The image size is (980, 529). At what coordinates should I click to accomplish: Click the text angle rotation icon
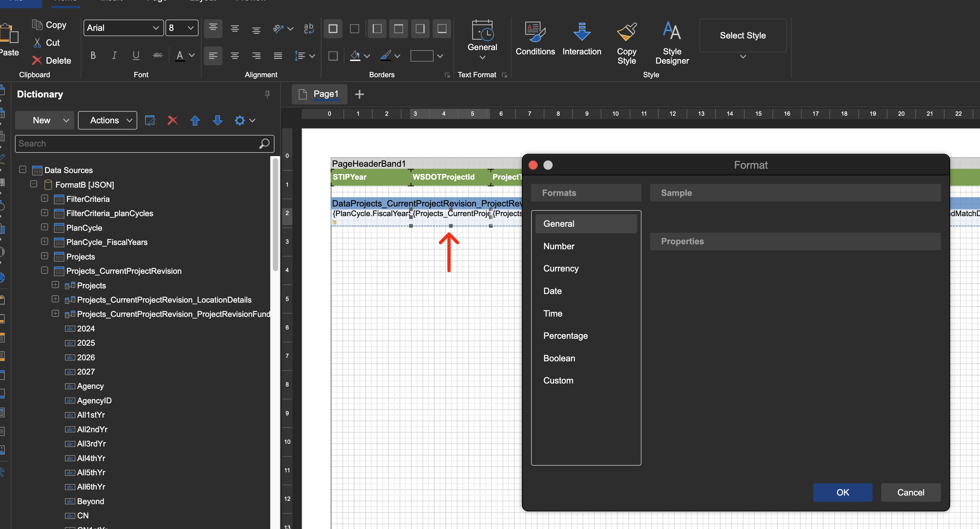[278, 28]
